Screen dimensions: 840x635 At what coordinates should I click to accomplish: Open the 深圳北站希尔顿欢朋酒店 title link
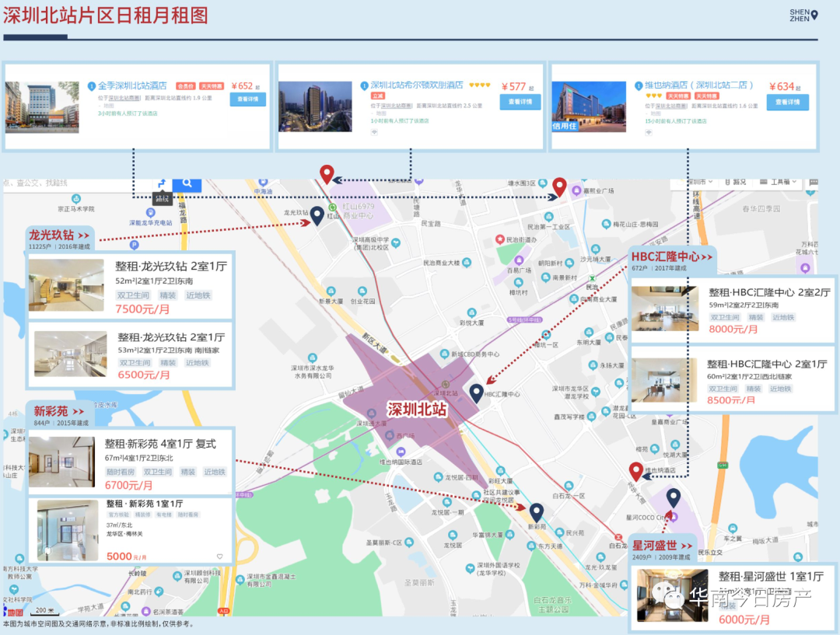click(417, 85)
